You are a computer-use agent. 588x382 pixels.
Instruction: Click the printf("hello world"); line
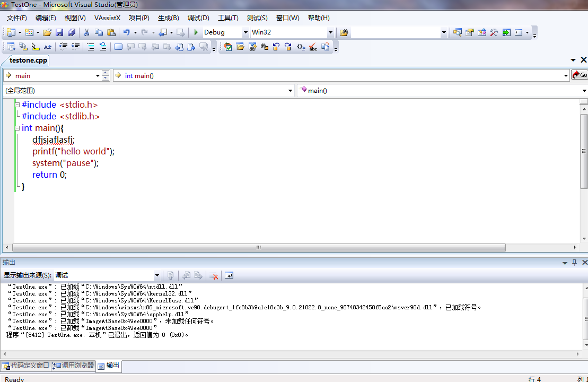[74, 152]
